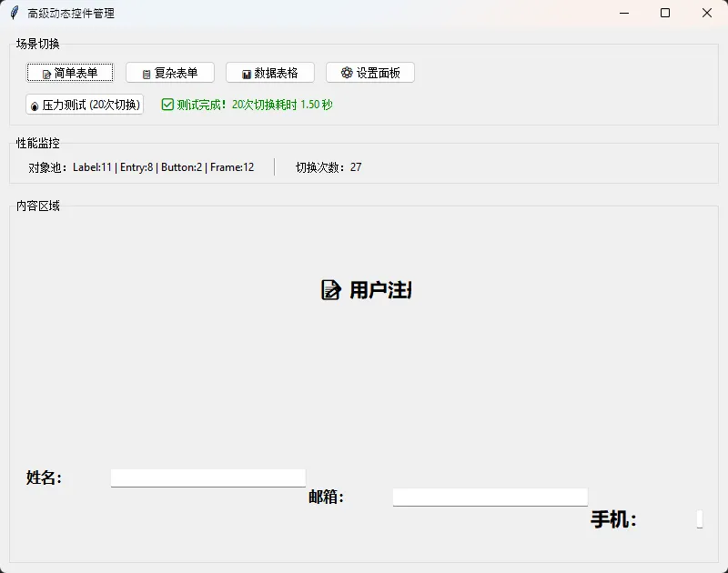Focus the 姓名 text input field
728x573 pixels.
tap(207, 478)
